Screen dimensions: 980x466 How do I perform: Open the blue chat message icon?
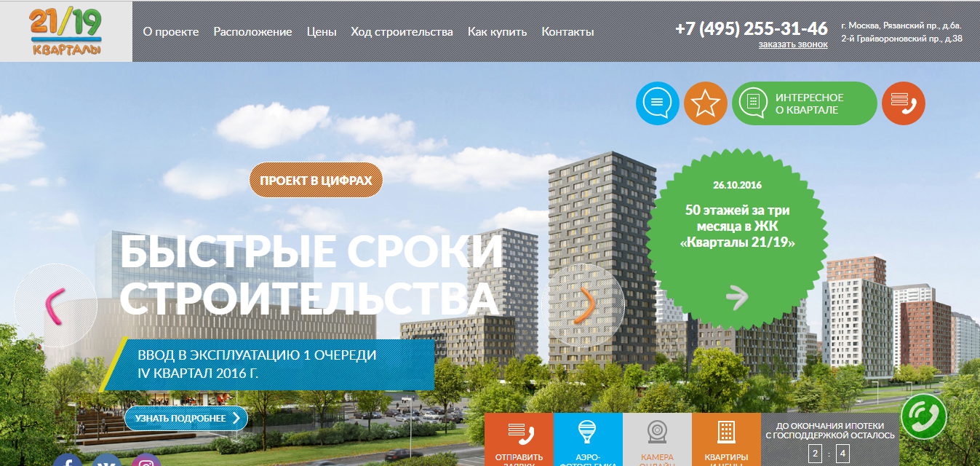point(658,103)
